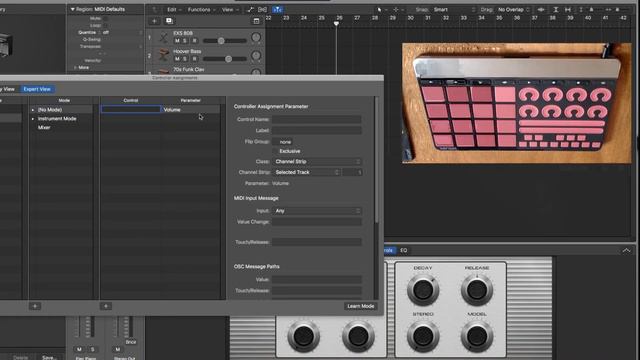Solo the EXS 808 track
This screenshot has height=360, width=640.
click(185, 41)
